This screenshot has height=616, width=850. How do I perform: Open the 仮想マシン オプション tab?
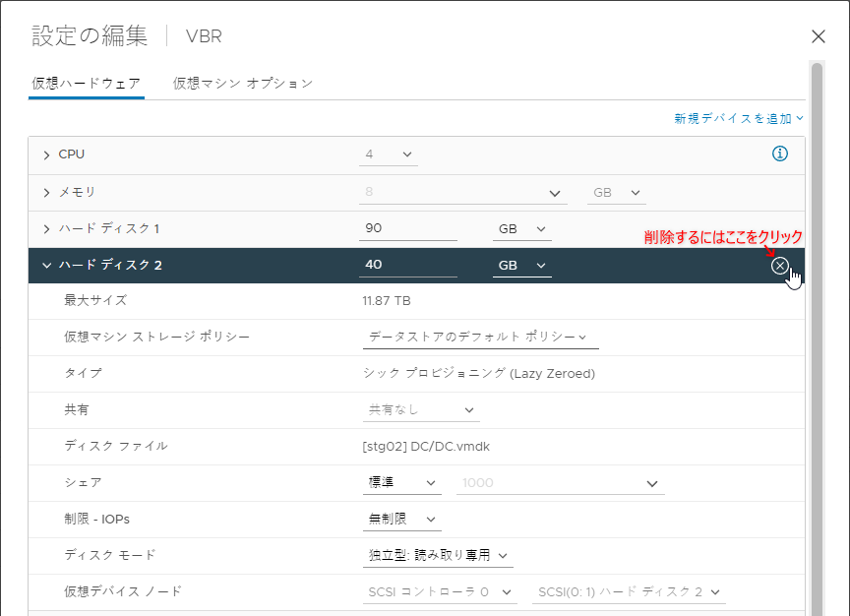[243, 84]
